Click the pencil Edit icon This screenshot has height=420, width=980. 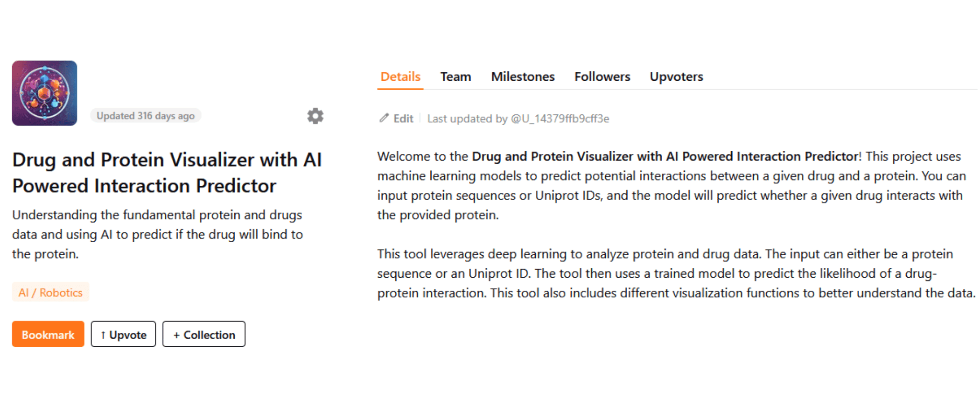(x=384, y=119)
